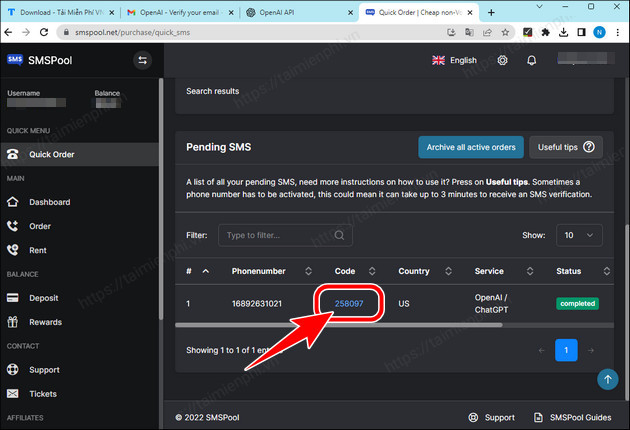The width and height of the screenshot is (630, 430).
Task: Open the English language selector
Action: click(454, 60)
